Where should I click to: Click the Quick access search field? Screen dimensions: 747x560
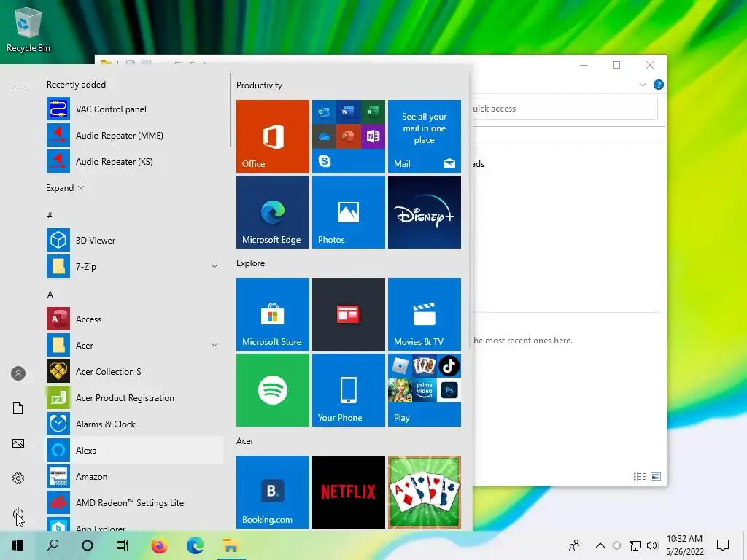(x=565, y=109)
